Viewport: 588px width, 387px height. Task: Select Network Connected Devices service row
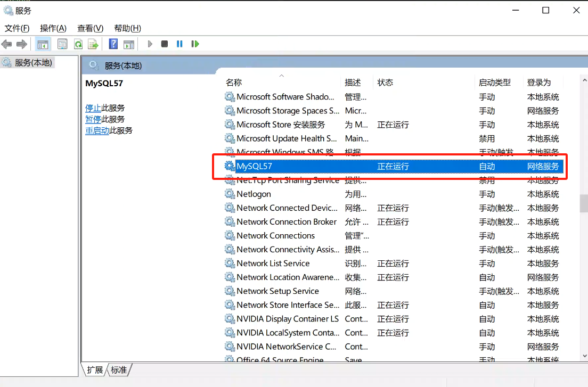[x=394, y=208]
